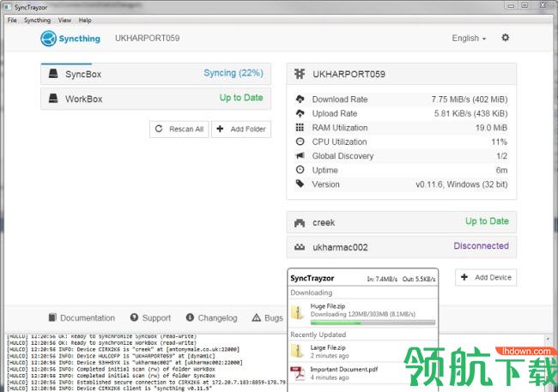
Task: Click the 19.0 MiB RAM value
Action: pos(491,128)
